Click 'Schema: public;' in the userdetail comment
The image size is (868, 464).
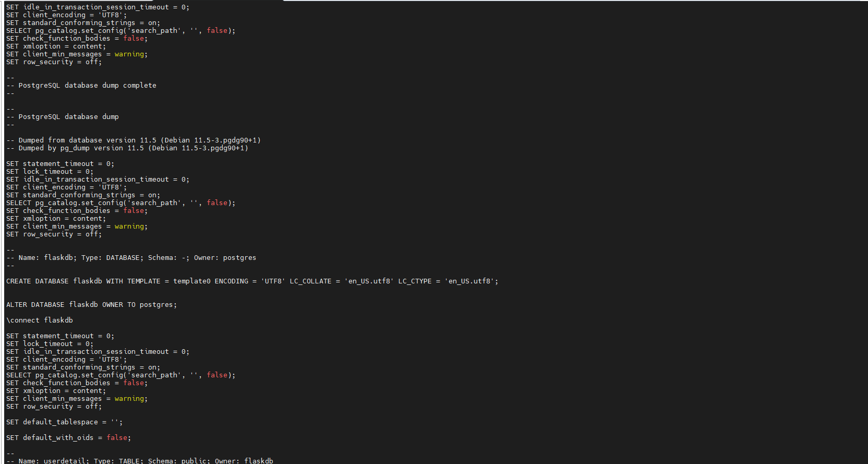pos(179,460)
